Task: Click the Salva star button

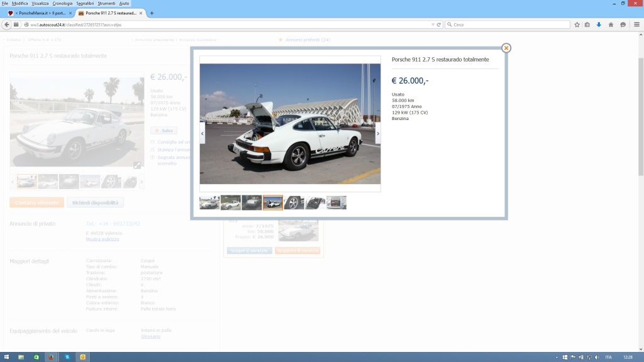Action: coord(164,131)
